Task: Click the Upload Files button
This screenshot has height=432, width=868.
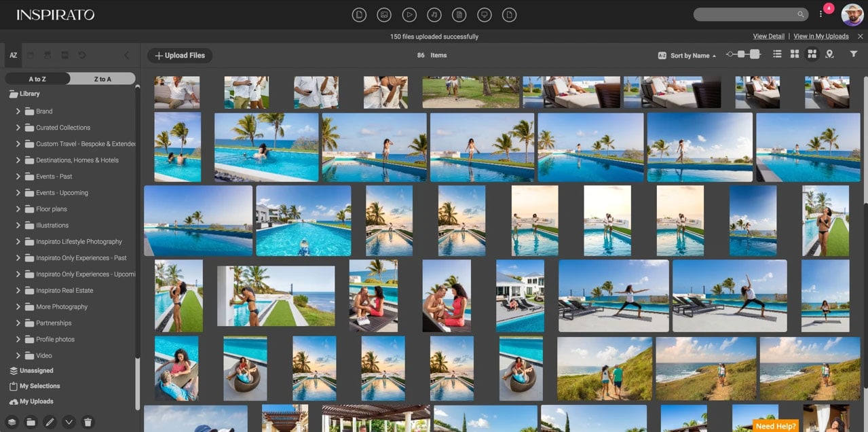Action: click(180, 56)
